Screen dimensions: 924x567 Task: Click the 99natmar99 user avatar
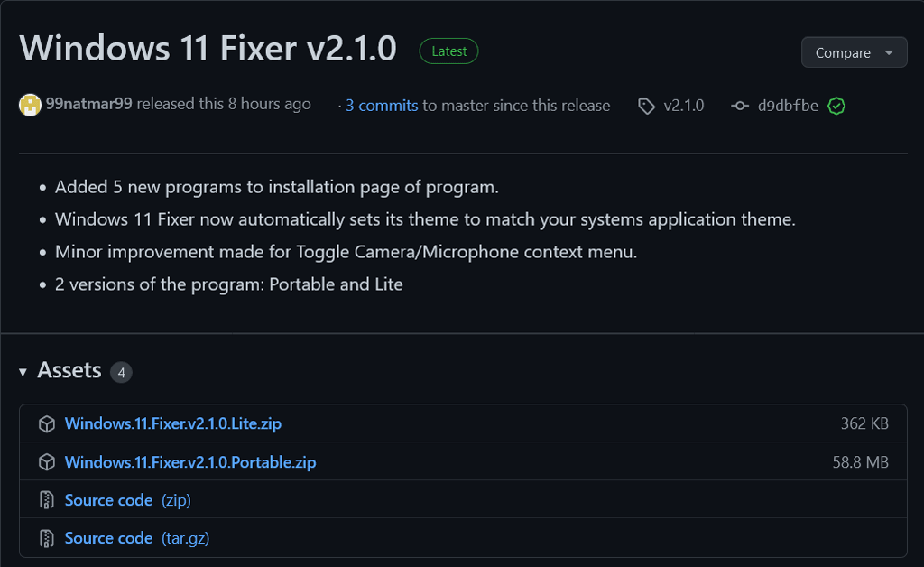click(30, 105)
